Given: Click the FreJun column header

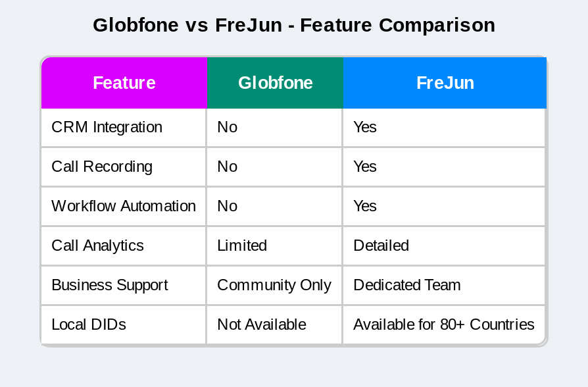Looking at the screenshot, I should click(x=445, y=83).
